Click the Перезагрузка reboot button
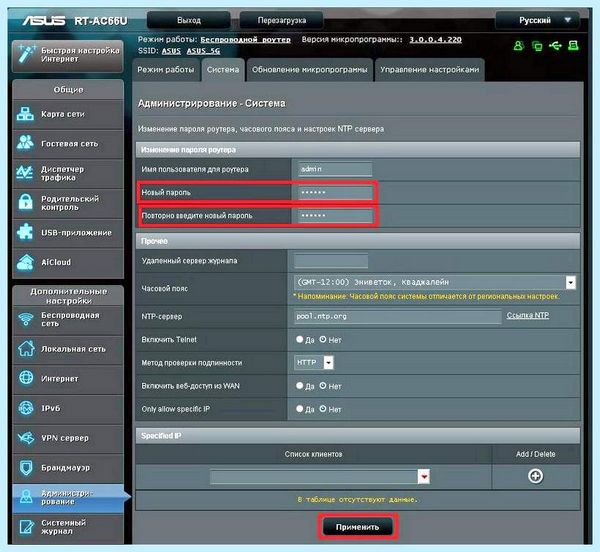The height and width of the screenshot is (552, 600). [x=282, y=20]
